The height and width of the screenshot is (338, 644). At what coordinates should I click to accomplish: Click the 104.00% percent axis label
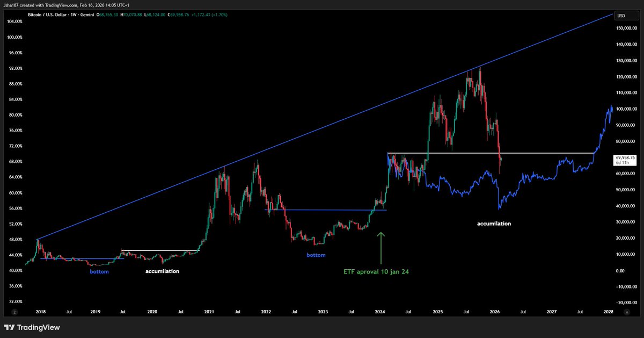click(14, 21)
